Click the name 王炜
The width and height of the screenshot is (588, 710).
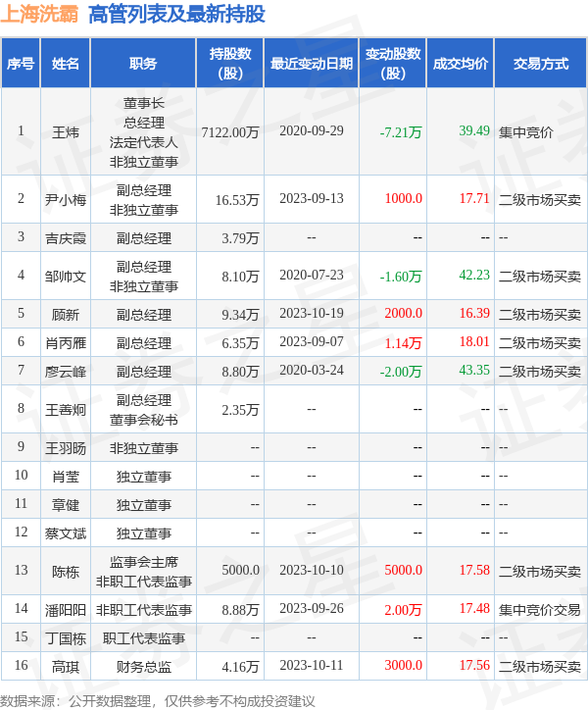66,132
